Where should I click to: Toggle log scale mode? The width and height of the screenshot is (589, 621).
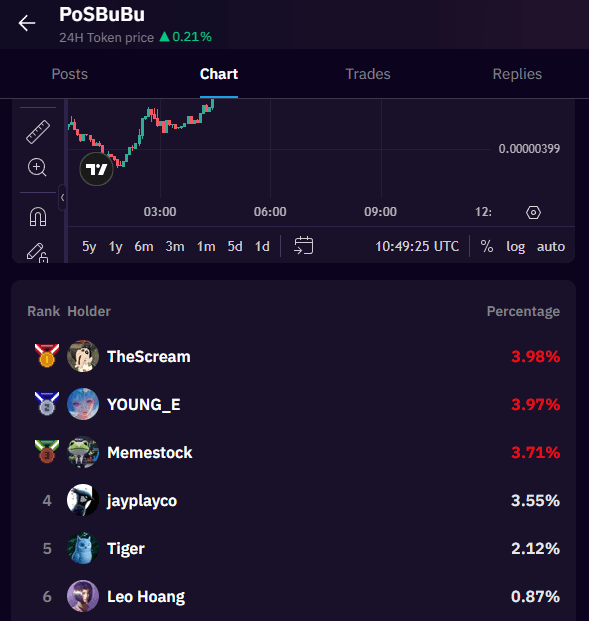coord(515,246)
